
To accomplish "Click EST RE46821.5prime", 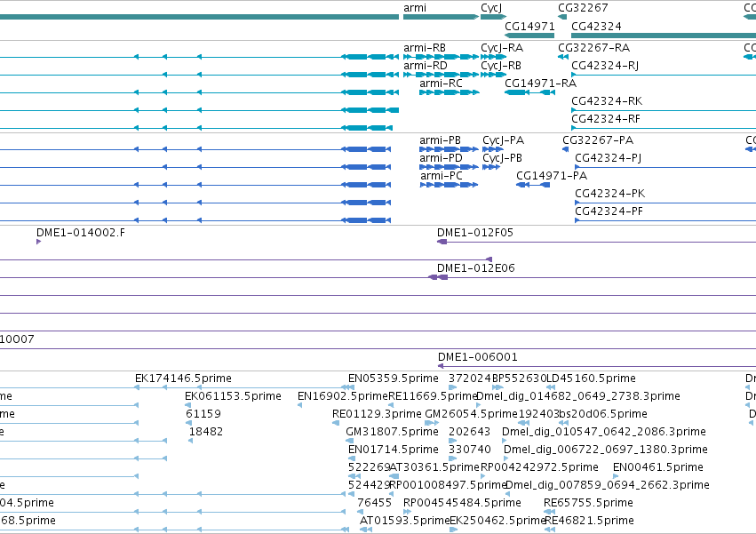I will (x=589, y=521).
